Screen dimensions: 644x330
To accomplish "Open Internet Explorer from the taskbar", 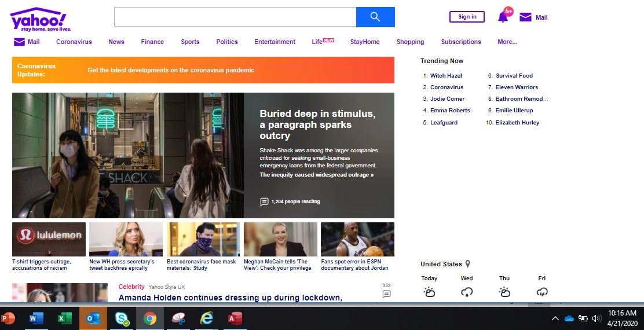I will point(206,318).
